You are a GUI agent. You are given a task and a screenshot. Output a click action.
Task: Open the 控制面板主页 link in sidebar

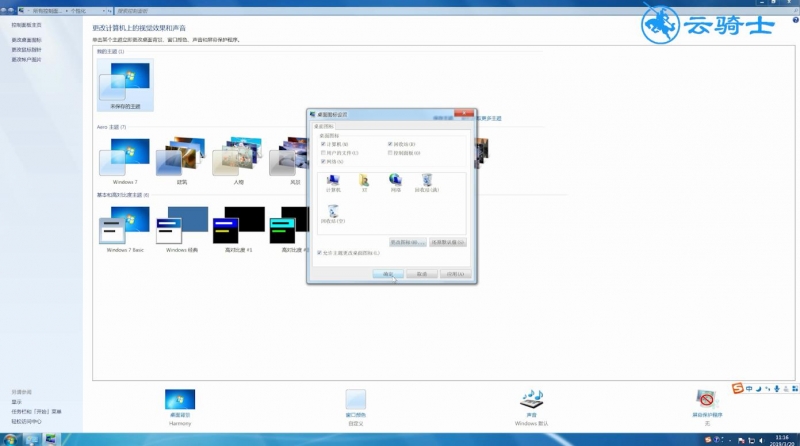[27, 24]
